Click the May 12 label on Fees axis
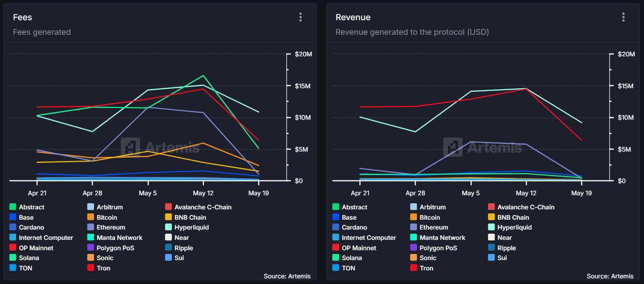Viewport: 644px width, 284px height. tap(203, 193)
